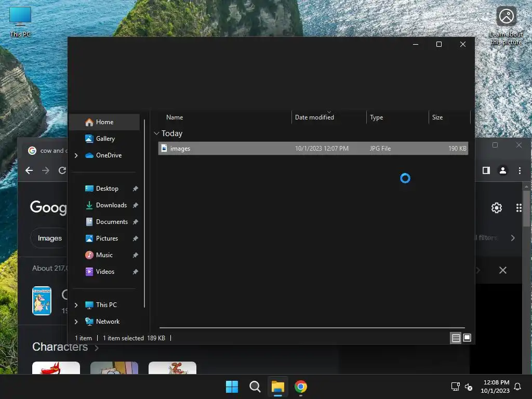Click the pin icon beside Downloads
Viewport: 532px width, 399px height.
click(136, 205)
